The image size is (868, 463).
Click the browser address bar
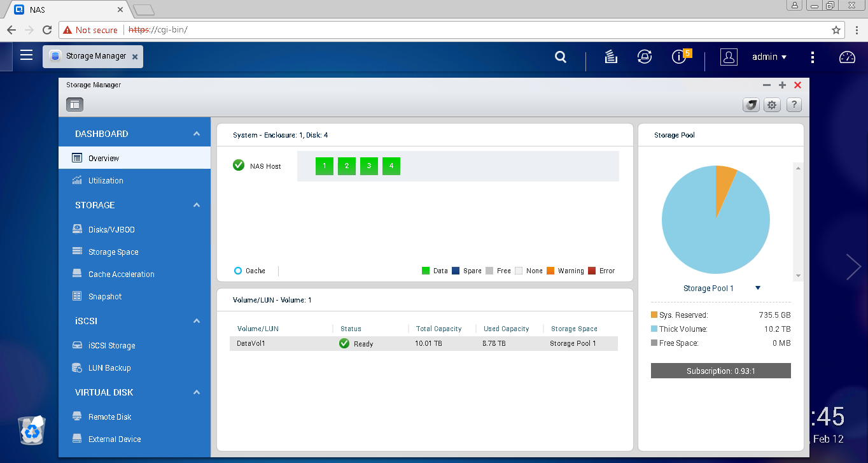click(445, 30)
